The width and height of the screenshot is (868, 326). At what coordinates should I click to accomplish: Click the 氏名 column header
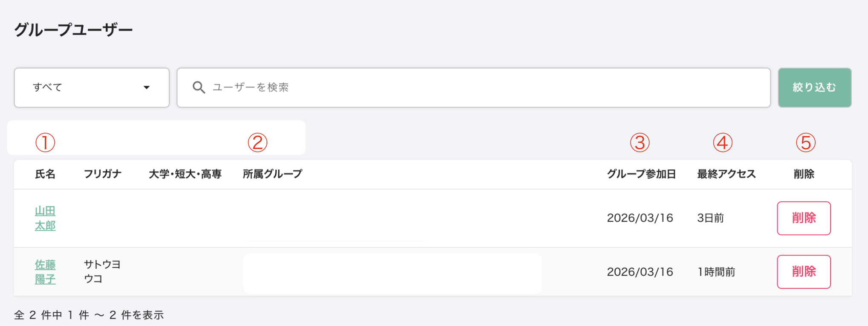[x=45, y=174]
